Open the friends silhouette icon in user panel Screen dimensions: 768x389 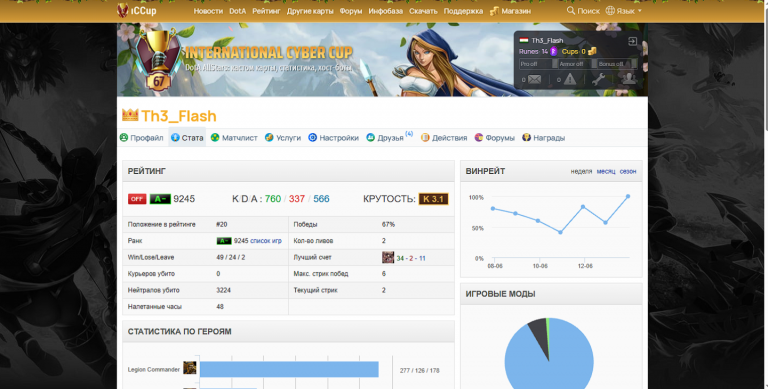pyautogui.click(x=628, y=79)
